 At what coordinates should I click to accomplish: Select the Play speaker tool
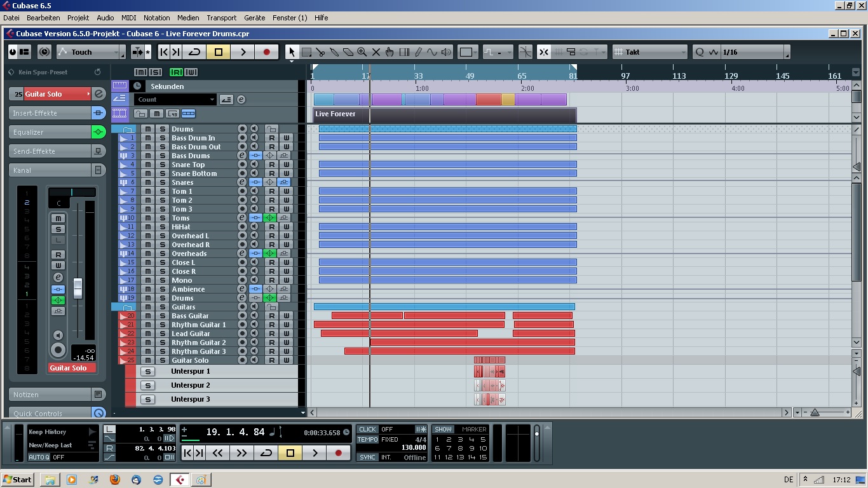point(446,52)
